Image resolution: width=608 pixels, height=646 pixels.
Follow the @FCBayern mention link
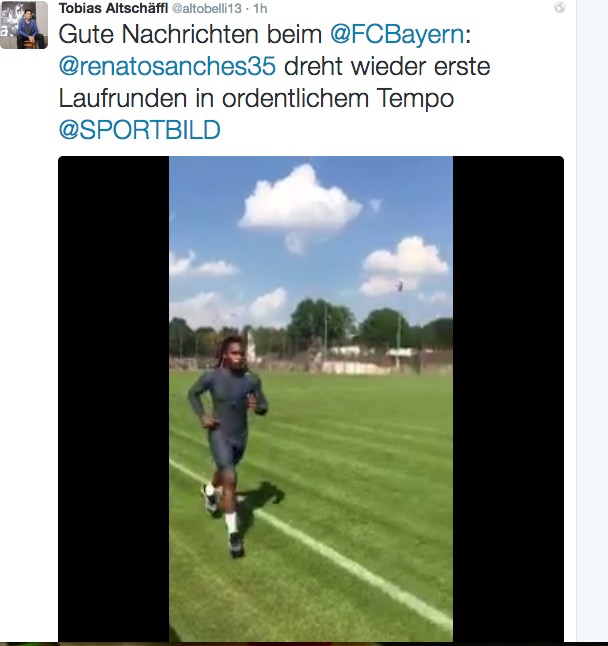(x=398, y=34)
